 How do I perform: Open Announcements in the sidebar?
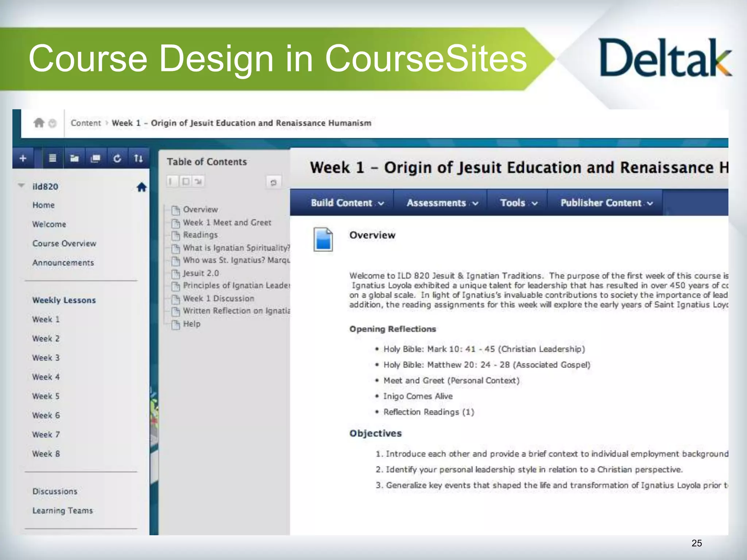click(x=63, y=262)
